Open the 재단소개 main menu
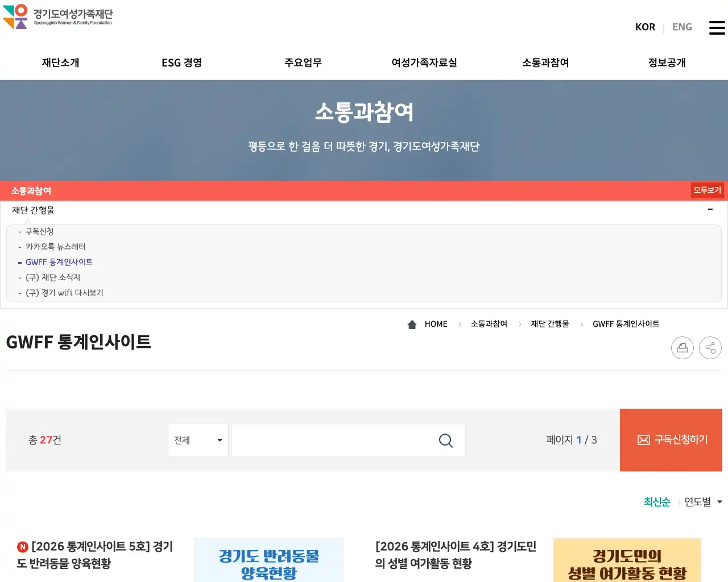 click(x=61, y=63)
